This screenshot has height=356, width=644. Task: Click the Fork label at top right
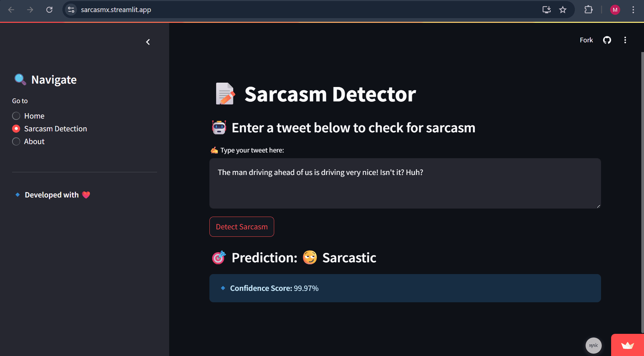tap(586, 40)
